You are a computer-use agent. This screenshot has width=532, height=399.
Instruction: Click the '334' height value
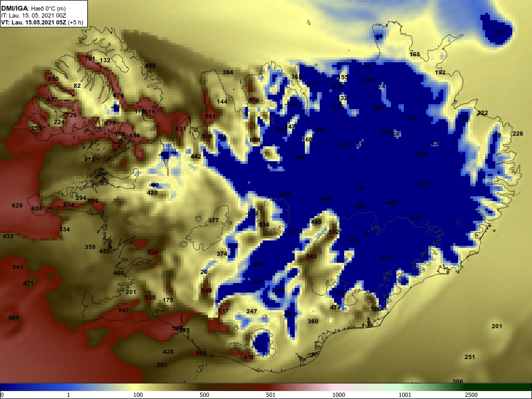click(64, 229)
